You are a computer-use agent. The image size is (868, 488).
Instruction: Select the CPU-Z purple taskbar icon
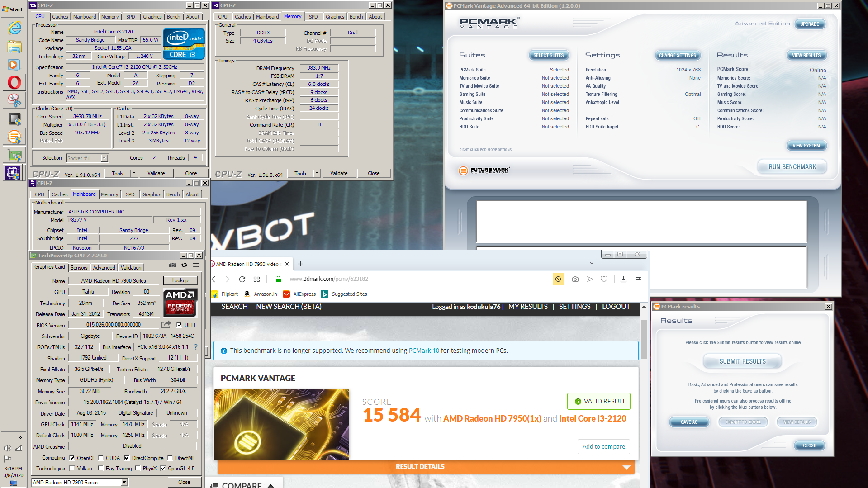[x=13, y=172]
